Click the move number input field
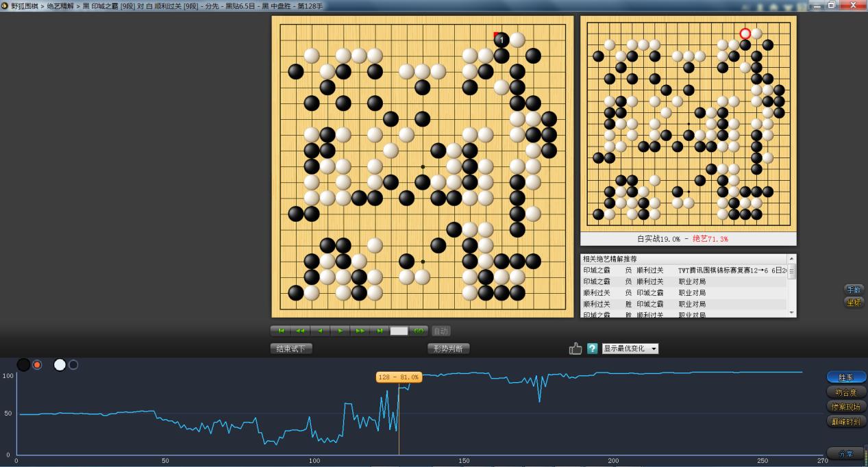Image resolution: width=868 pixels, height=467 pixels. pyautogui.click(x=399, y=331)
